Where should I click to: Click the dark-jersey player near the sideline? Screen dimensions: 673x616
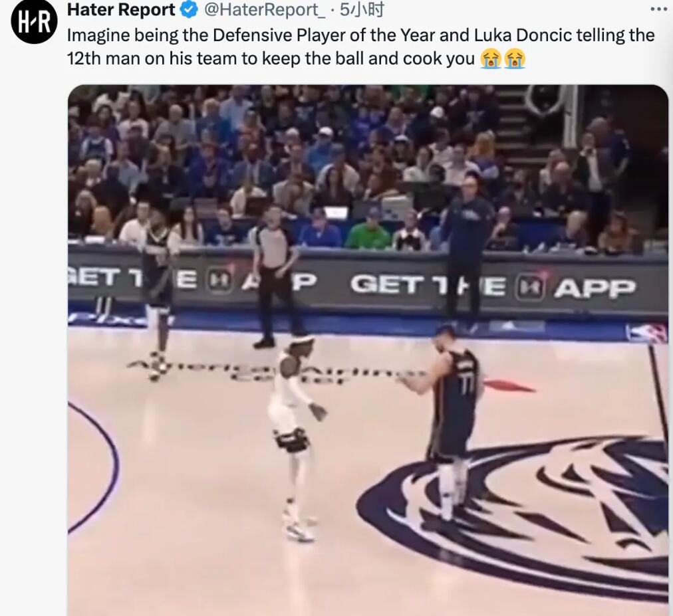point(158,292)
